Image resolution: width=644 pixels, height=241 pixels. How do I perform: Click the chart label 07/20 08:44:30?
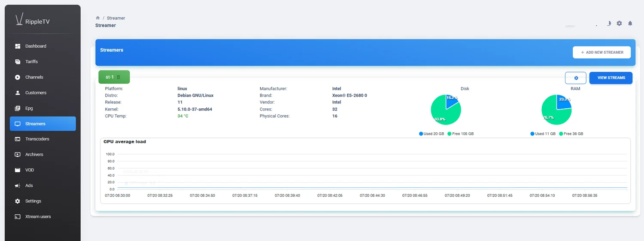(x=372, y=195)
